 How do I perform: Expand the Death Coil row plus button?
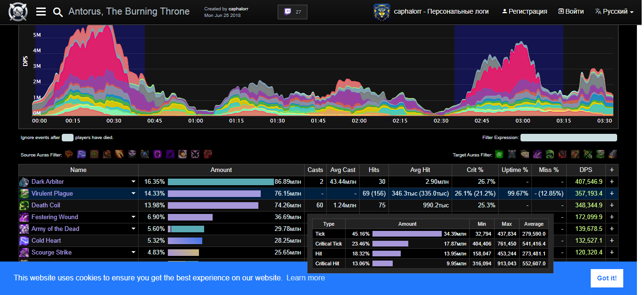pyautogui.click(x=612, y=205)
